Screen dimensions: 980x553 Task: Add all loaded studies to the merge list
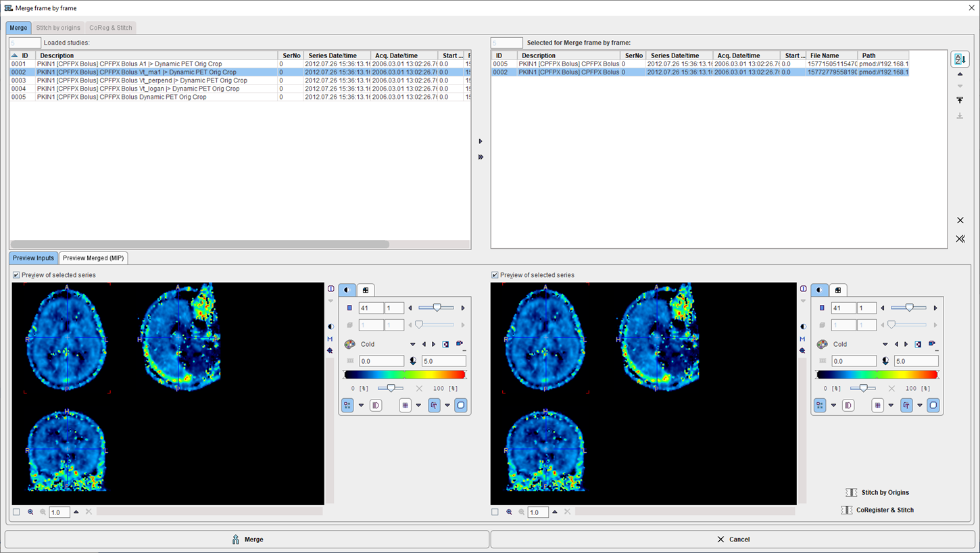[481, 157]
